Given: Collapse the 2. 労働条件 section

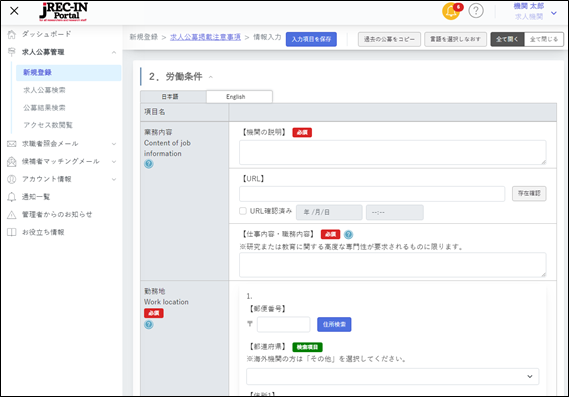Looking at the screenshot, I should point(211,77).
